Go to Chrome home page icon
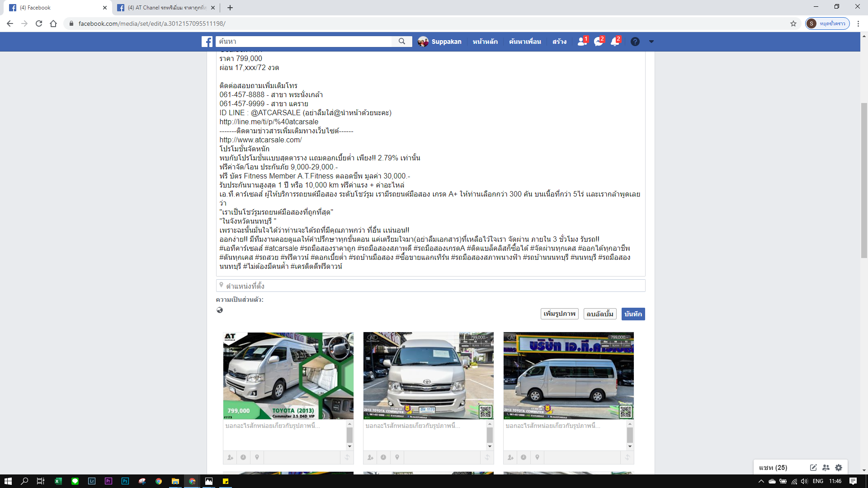Viewport: 868px width, 488px height. coord(53,23)
